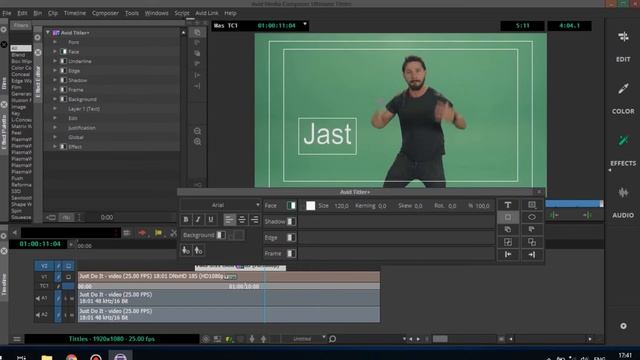The width and height of the screenshot is (640, 360).
Task: Click the Size value 120.0 field
Action: 342,206
